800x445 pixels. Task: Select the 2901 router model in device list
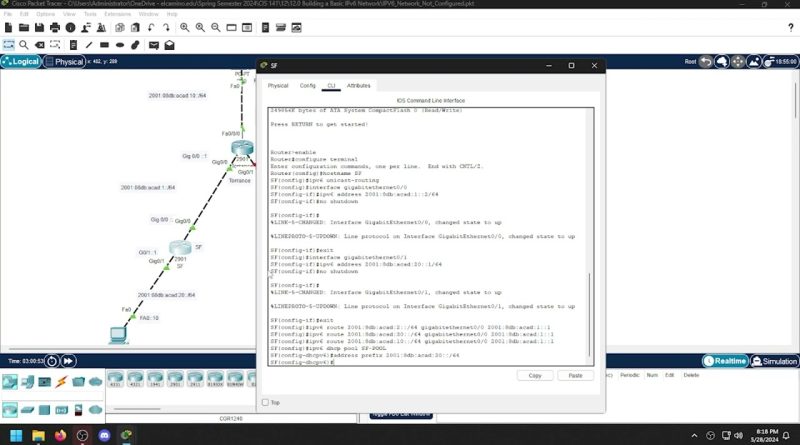tap(175, 379)
